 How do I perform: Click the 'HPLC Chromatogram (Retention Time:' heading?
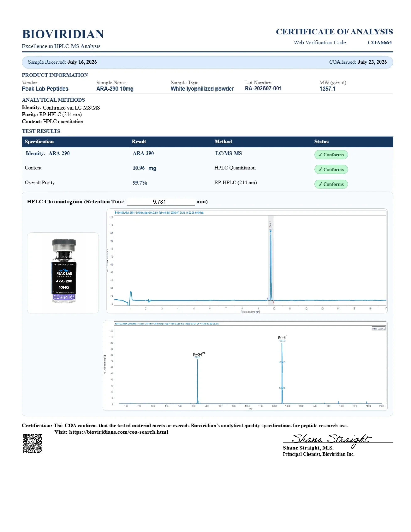point(76,202)
